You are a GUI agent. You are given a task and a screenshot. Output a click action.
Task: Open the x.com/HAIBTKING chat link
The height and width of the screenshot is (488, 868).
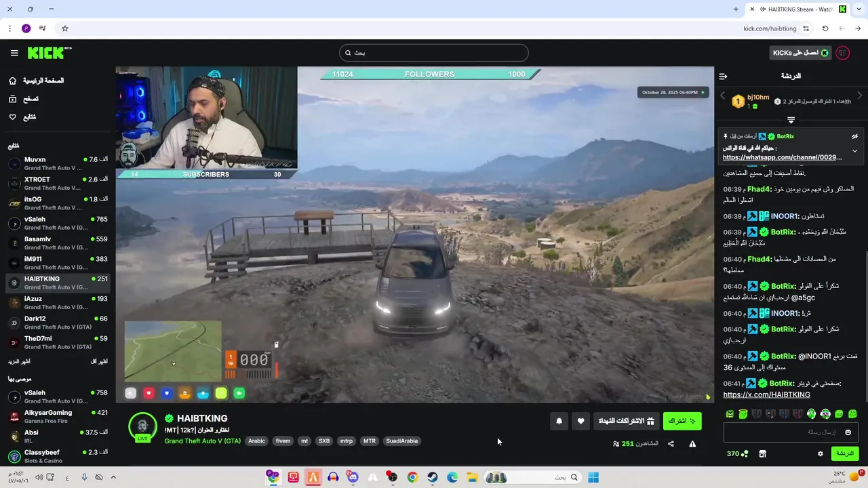pyautogui.click(x=766, y=394)
